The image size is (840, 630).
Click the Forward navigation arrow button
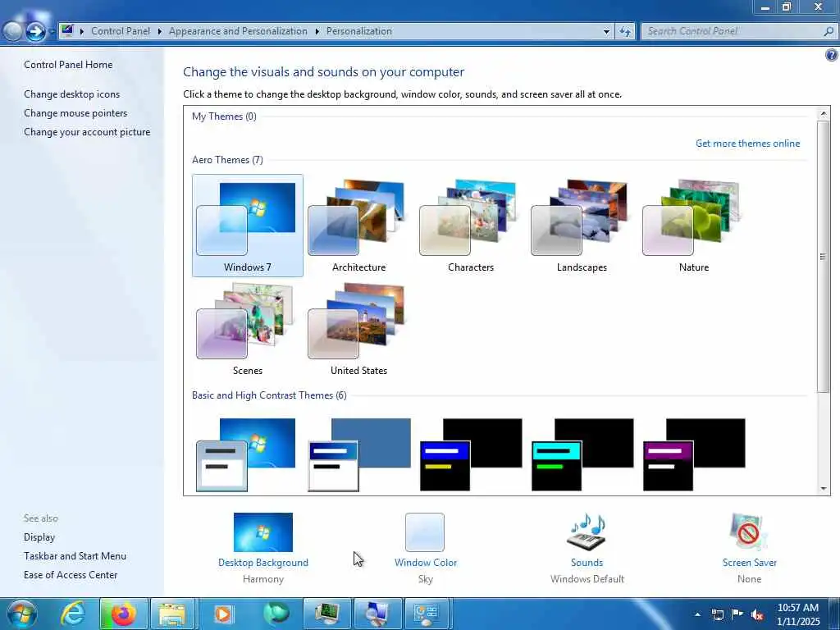coord(35,32)
